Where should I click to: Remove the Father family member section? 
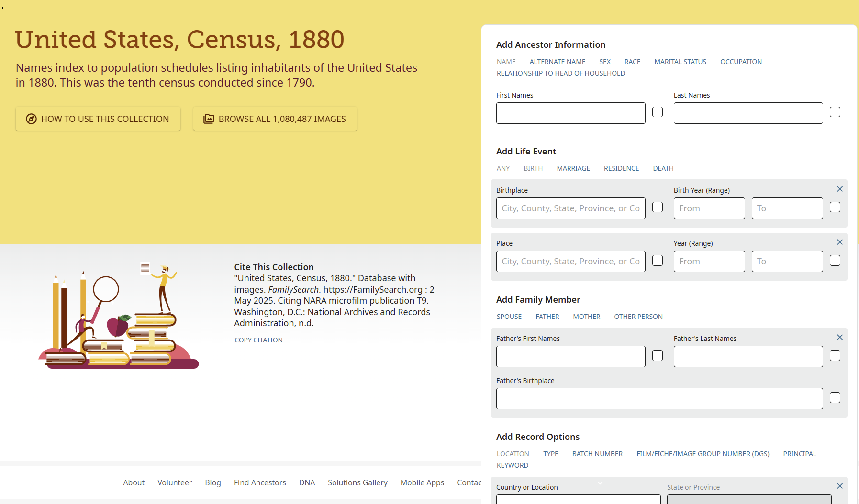(839, 338)
